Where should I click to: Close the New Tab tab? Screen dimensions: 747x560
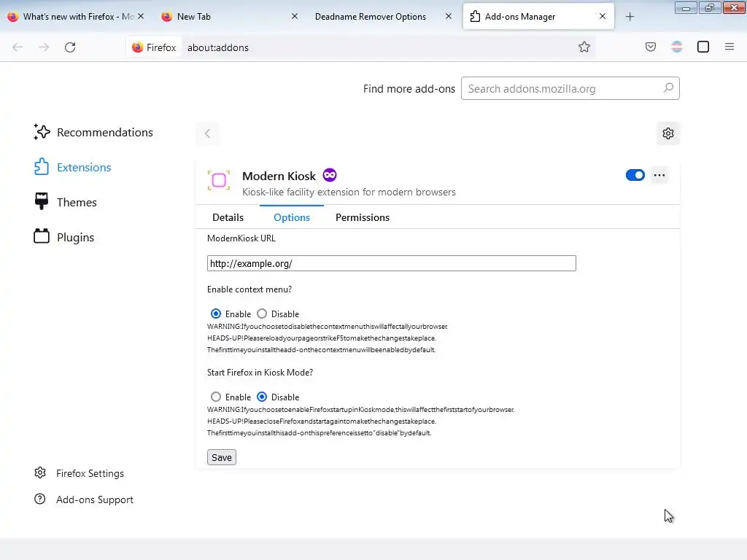click(x=295, y=16)
